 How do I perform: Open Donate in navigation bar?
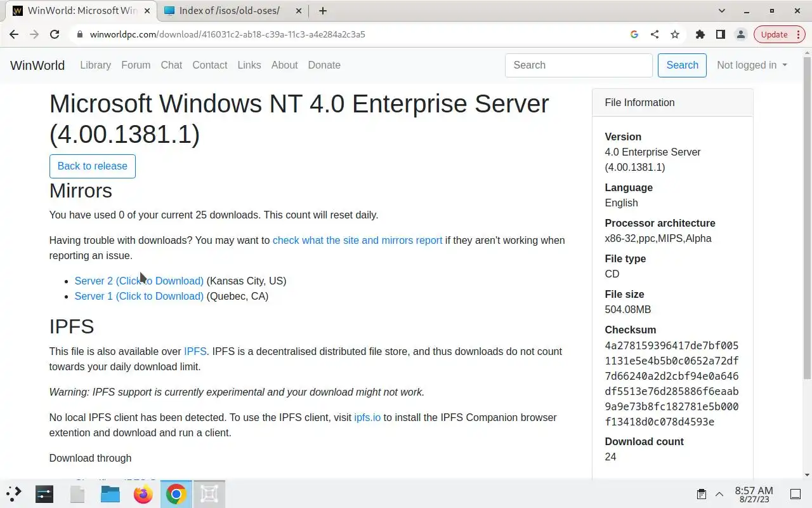pyautogui.click(x=324, y=65)
